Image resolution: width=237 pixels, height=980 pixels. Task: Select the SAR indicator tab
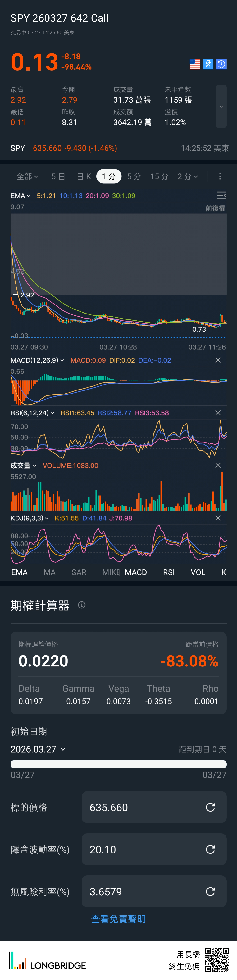pos(79,572)
